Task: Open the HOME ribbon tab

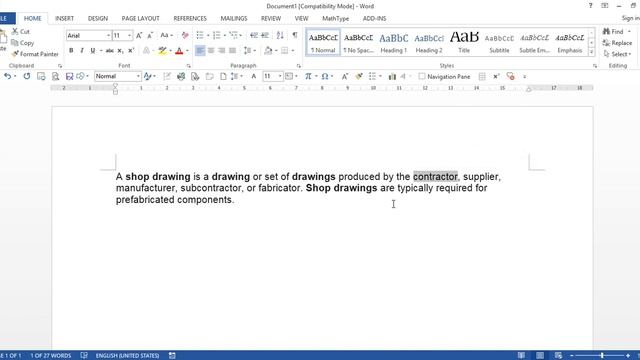Action: (32, 18)
